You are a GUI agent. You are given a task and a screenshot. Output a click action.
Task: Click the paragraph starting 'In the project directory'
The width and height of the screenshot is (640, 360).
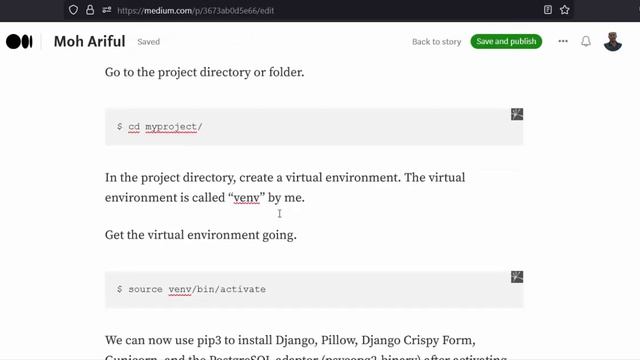[285, 187]
